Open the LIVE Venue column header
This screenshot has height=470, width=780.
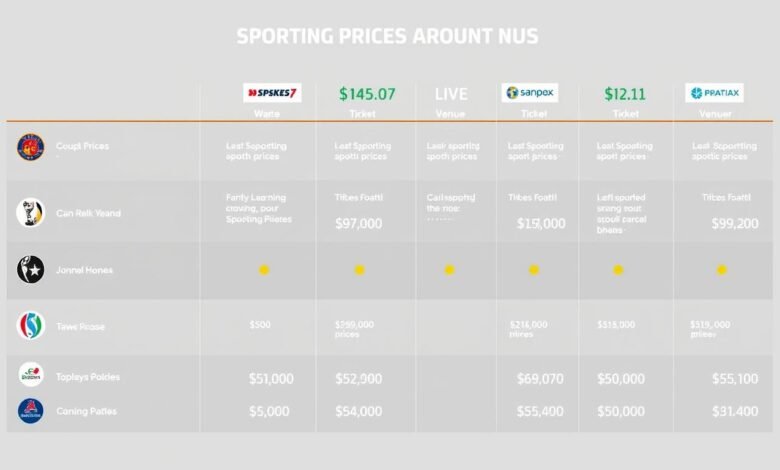coord(451,102)
